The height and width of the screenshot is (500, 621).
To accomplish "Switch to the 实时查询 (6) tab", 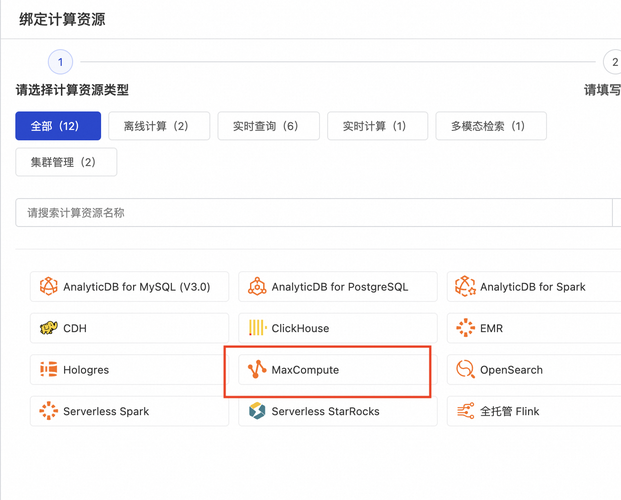I will (269, 126).
